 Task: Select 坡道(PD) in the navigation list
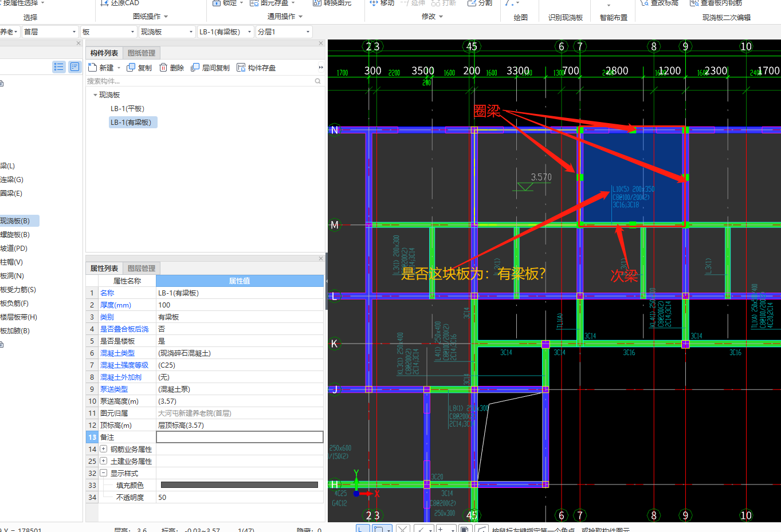click(14, 249)
